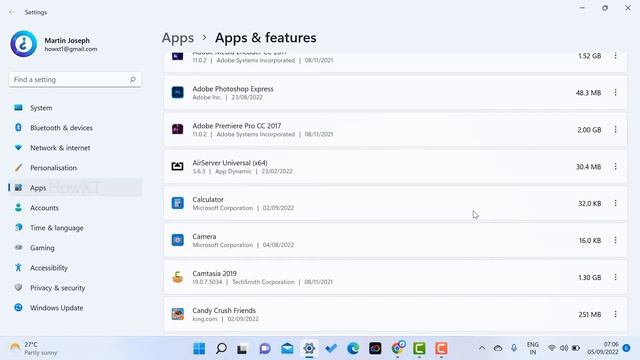Open Microsoft Edge from taskbar
Image resolution: width=640 pixels, height=360 pixels.
(353, 349)
